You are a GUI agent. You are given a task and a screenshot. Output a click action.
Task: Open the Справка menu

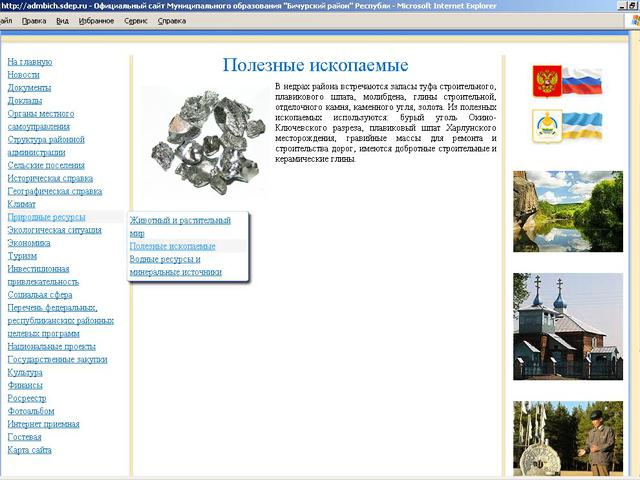click(x=172, y=21)
